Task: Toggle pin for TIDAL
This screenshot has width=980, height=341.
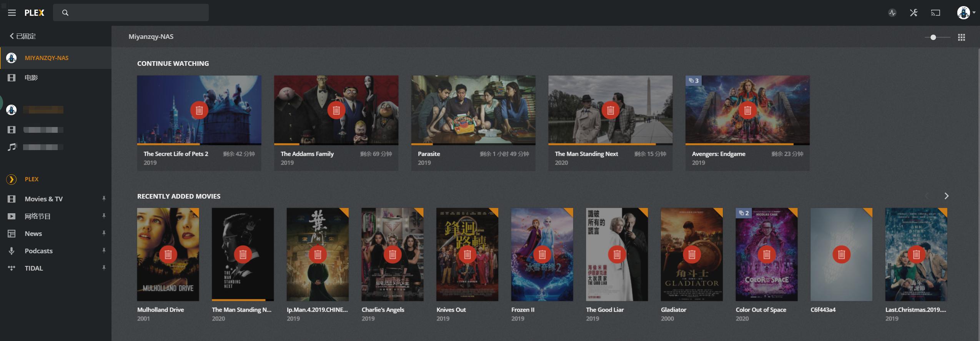Action: click(x=104, y=268)
